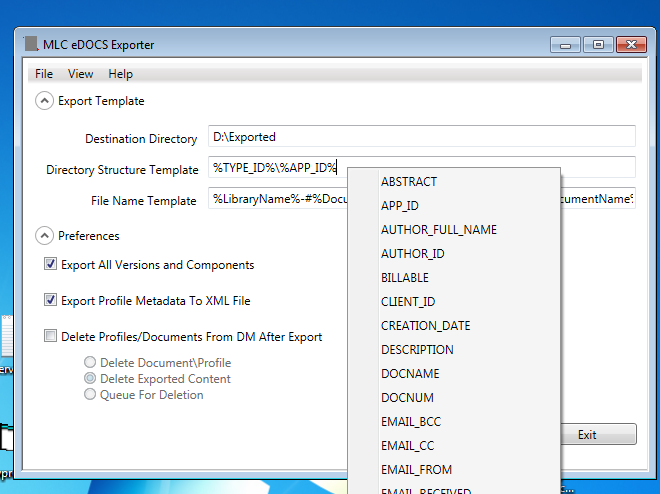Choose CREATION_DATE from the field list
660x494 pixels.
pos(454,326)
